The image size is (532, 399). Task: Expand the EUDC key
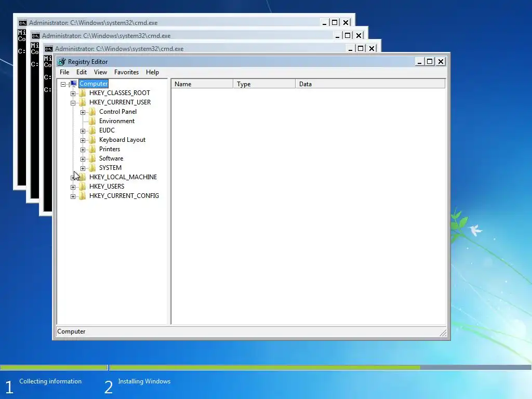coord(83,130)
